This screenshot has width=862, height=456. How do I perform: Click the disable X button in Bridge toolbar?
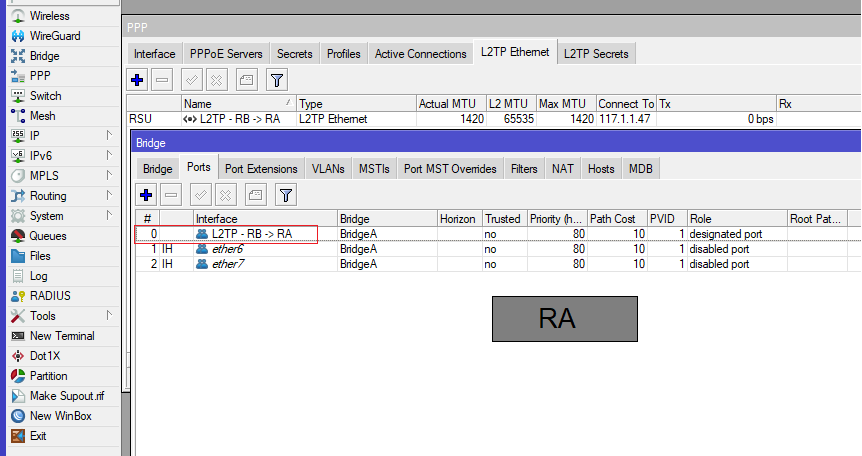click(x=226, y=195)
